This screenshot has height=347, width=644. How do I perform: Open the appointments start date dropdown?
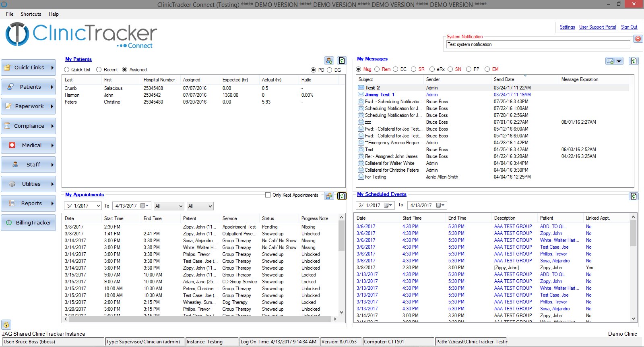point(98,206)
